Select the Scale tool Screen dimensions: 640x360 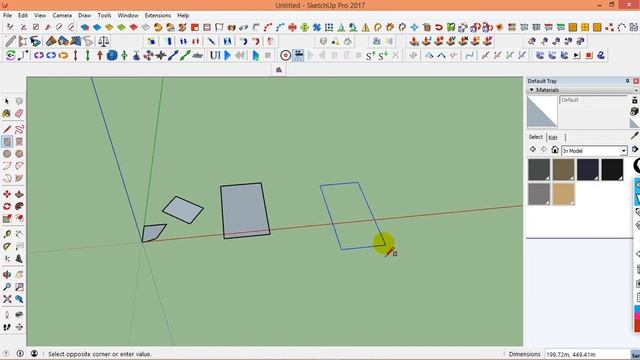tap(7, 219)
